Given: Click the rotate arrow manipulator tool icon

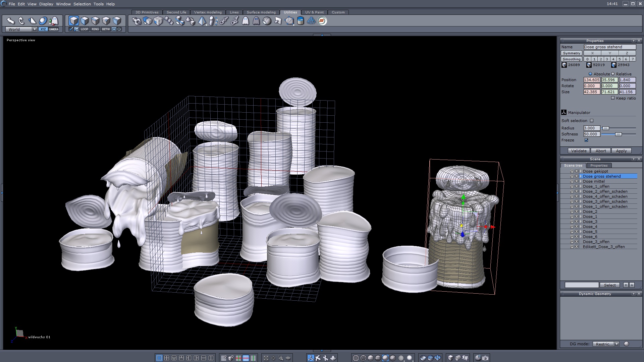Looking at the screenshot, I should click(x=21, y=21).
